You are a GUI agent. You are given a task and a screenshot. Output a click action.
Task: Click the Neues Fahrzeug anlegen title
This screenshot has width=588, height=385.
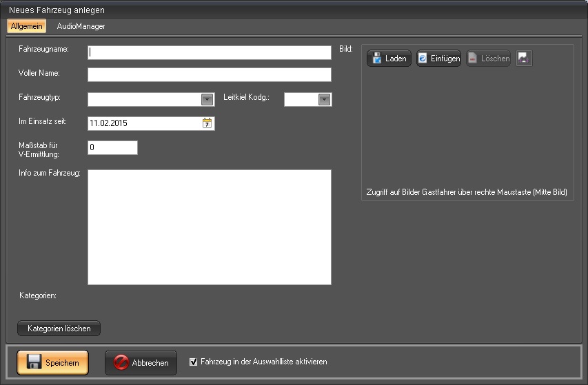point(57,10)
